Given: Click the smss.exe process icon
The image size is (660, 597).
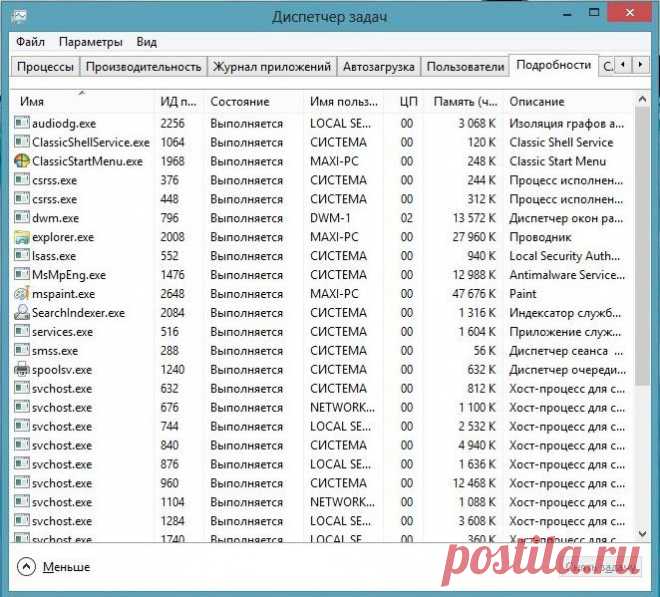Looking at the screenshot, I should coord(21,350).
